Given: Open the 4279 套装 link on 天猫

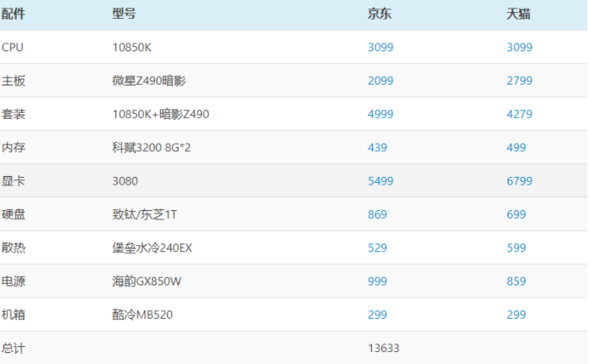Looking at the screenshot, I should pos(519,114).
